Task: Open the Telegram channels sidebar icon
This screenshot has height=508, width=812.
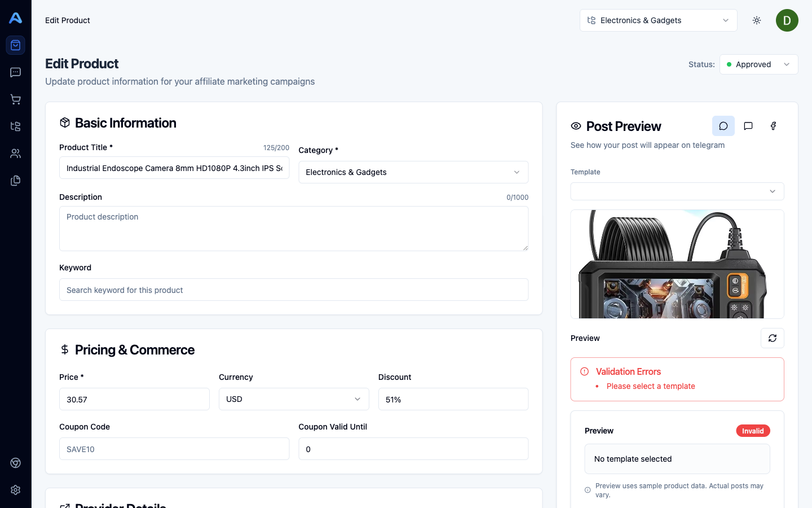Action: click(15, 126)
